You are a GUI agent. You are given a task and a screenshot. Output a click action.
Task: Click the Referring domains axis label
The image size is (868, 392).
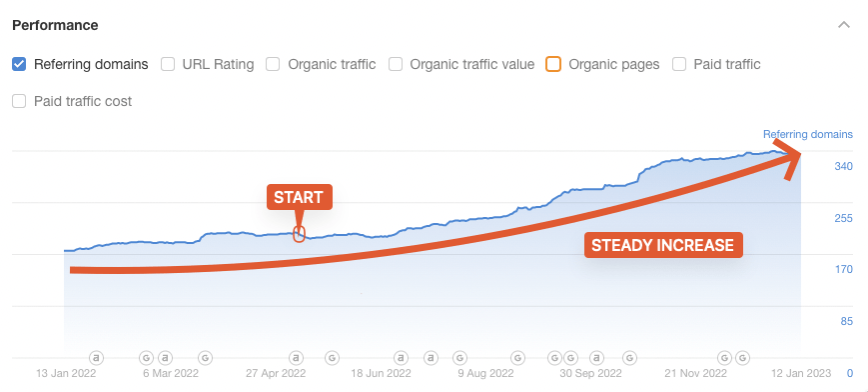tap(808, 134)
